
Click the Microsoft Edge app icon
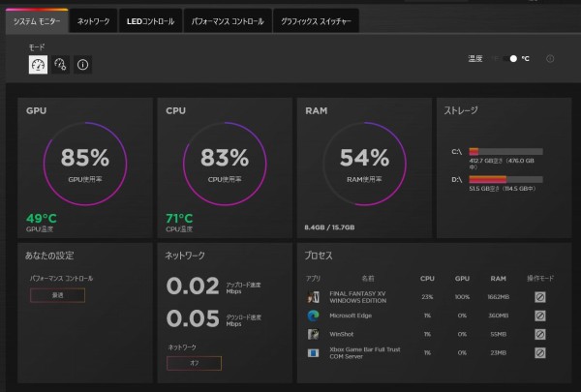point(313,316)
